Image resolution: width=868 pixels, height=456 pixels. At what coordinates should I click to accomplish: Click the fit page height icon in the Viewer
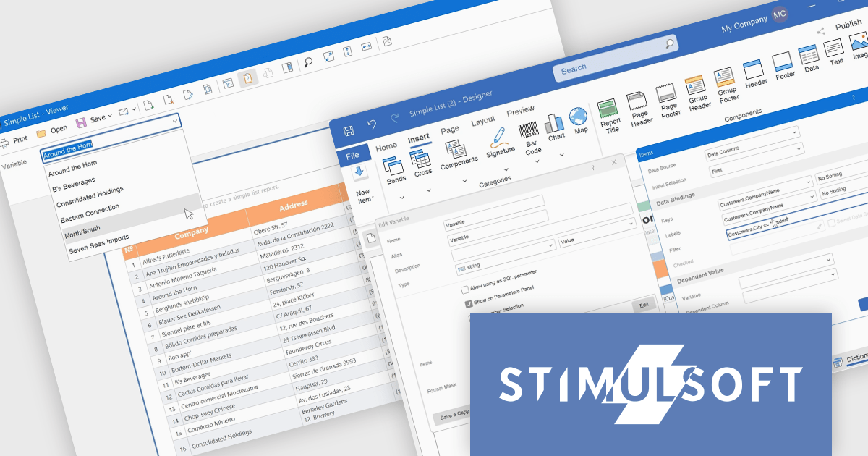point(347,51)
